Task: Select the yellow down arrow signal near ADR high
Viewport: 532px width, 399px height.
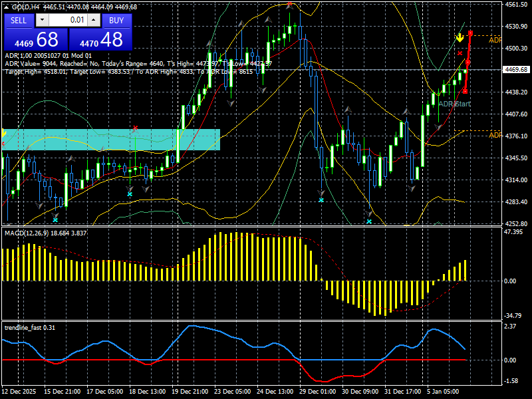Action: [x=460, y=38]
